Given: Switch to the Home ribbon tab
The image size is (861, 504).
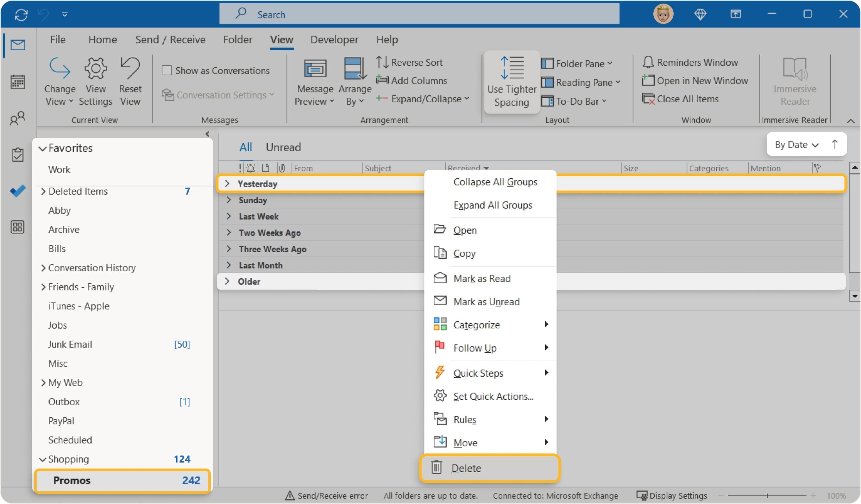Looking at the screenshot, I should click(102, 39).
